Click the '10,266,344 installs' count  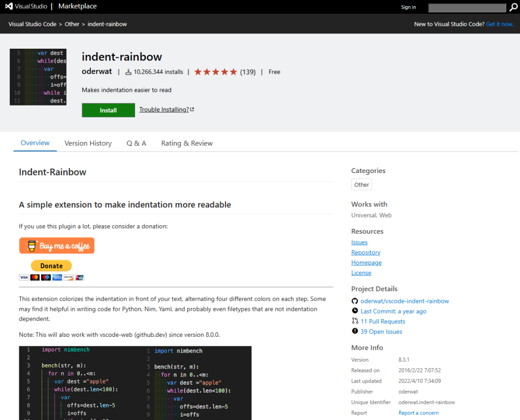tap(158, 72)
